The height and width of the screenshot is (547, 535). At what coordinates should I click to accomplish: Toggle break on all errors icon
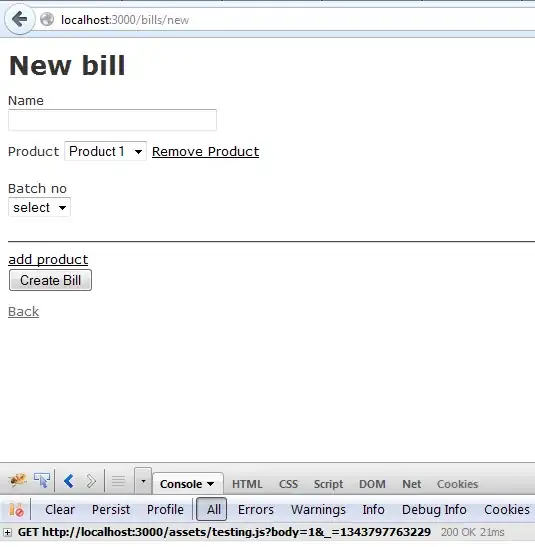[x=16, y=510]
